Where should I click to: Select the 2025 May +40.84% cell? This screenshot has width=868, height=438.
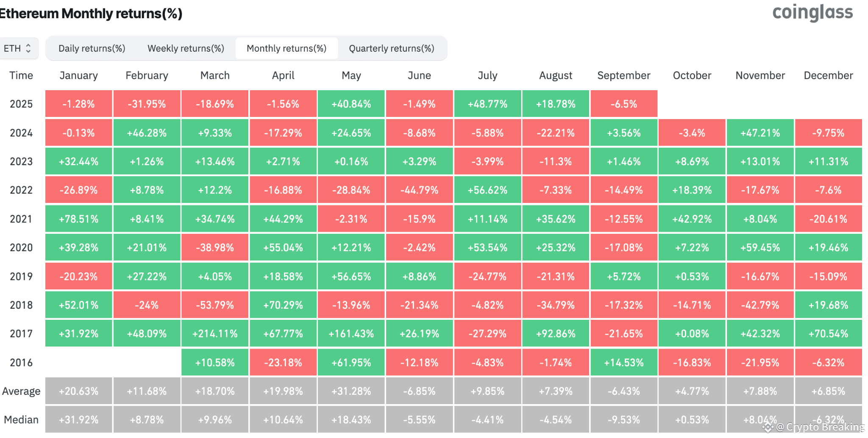(x=351, y=104)
